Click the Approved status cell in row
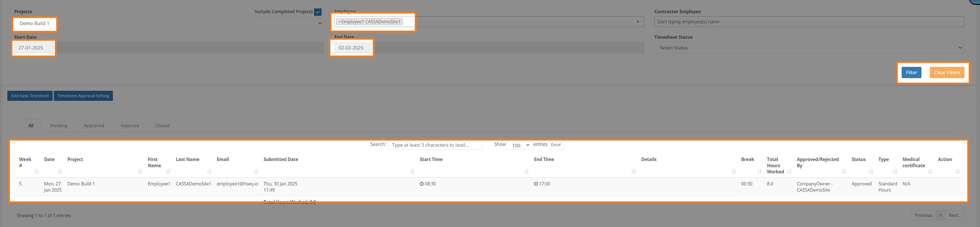 (861, 184)
